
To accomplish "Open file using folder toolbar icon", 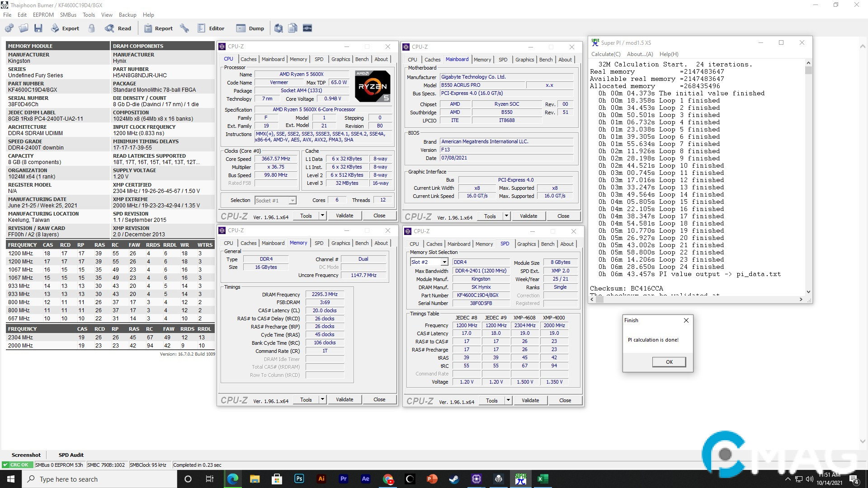I will (x=24, y=28).
